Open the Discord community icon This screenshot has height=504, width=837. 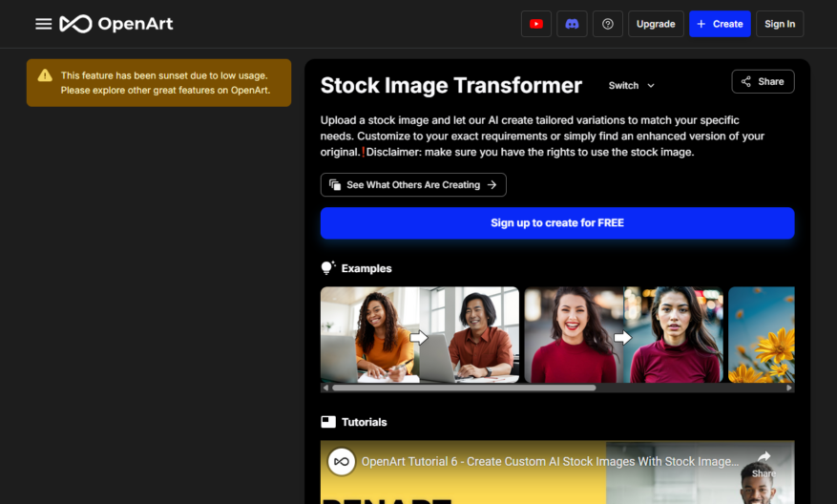click(572, 24)
